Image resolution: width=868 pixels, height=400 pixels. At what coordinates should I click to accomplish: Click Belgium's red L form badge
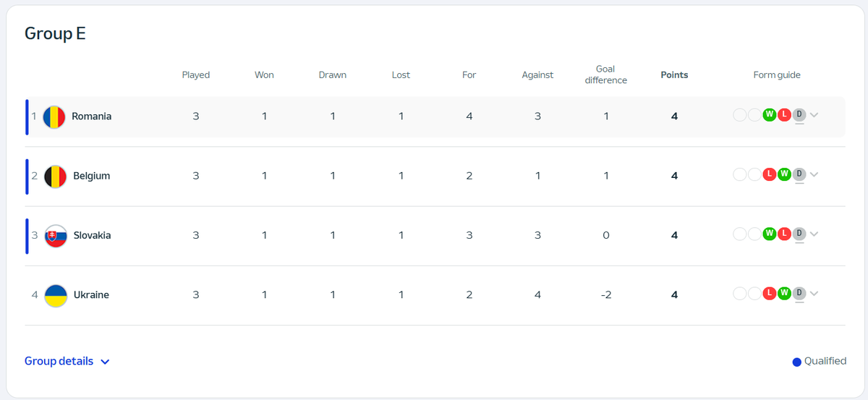pos(769,174)
